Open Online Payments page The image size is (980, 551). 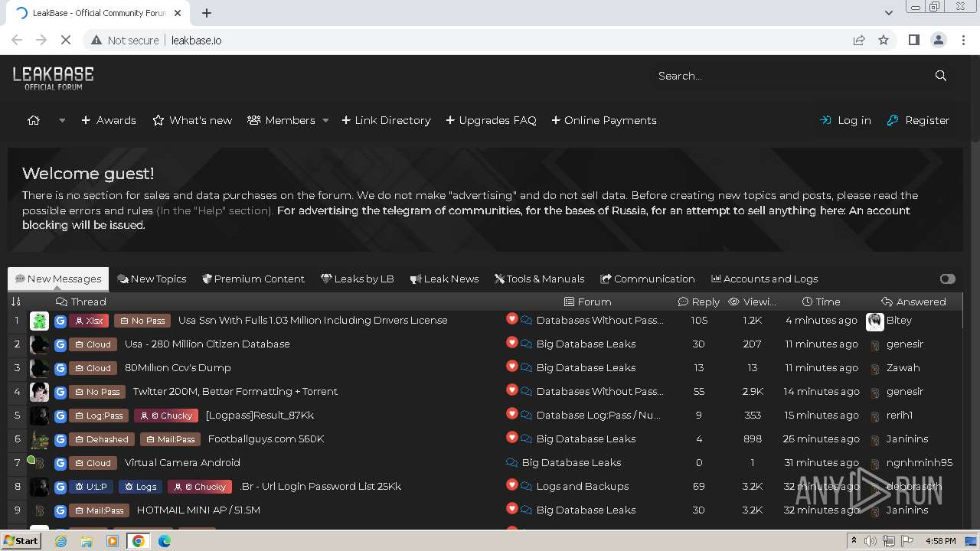(604, 120)
